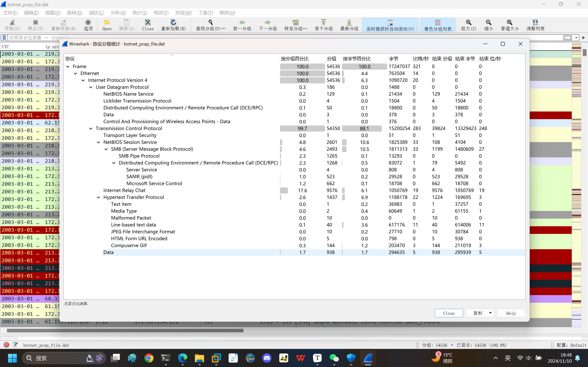
Task: Click the display filter bookmark icon
Action: click(x=4, y=38)
